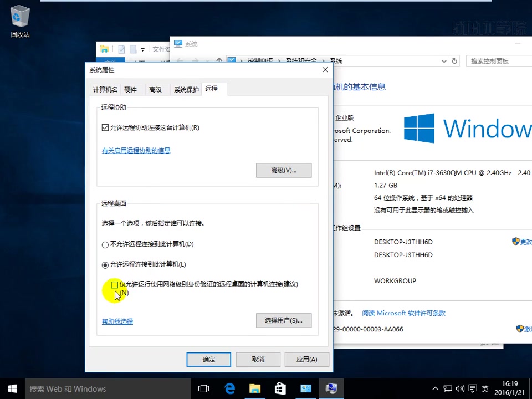Switch to the 计算机名 tab
This screenshot has height=399, width=532.
pos(105,90)
